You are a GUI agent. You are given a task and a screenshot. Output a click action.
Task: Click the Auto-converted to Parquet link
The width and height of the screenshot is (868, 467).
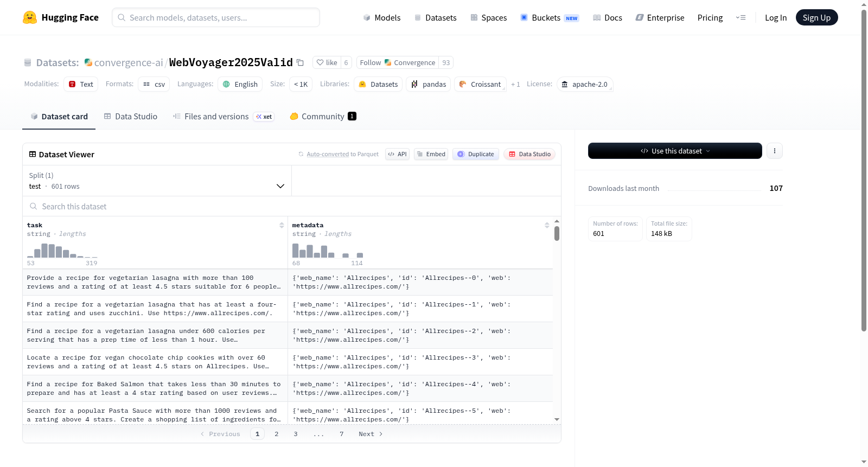pos(328,154)
